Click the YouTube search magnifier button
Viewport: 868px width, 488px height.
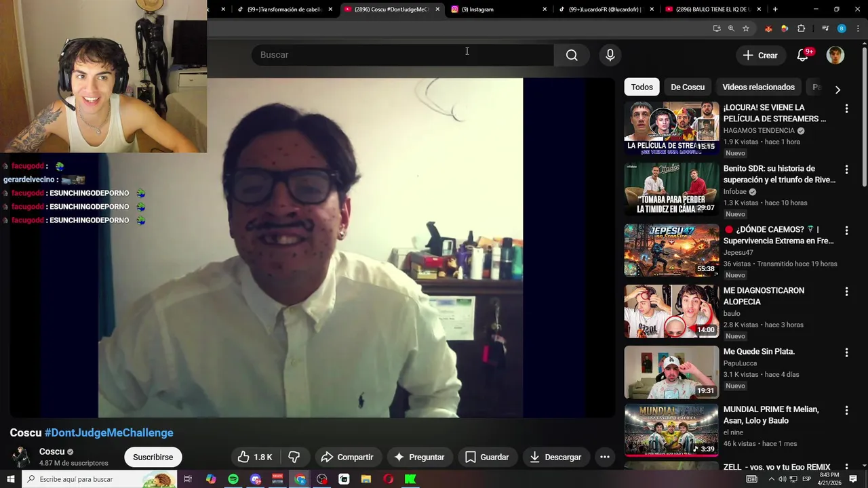pyautogui.click(x=572, y=55)
